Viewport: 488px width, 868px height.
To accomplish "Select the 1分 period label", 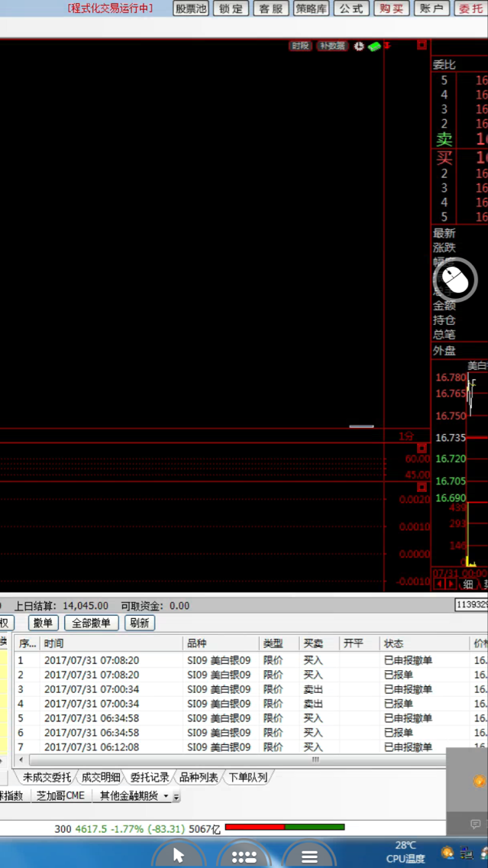I will click(x=406, y=436).
